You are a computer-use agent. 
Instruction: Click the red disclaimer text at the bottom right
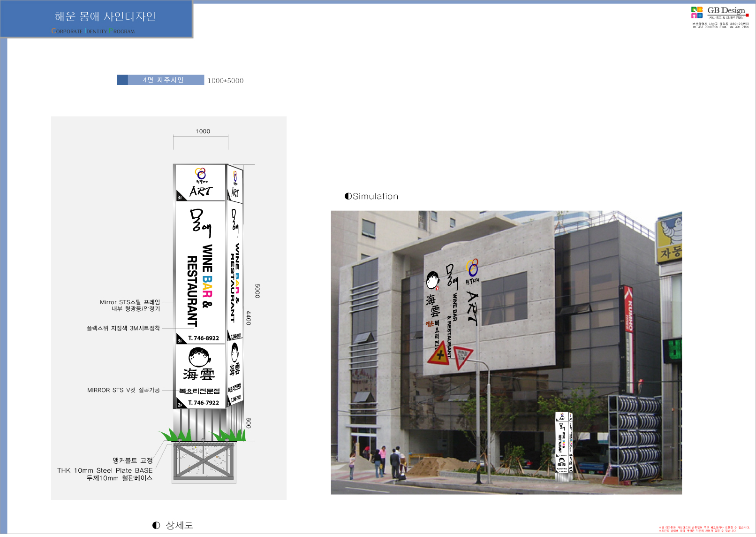point(704,529)
